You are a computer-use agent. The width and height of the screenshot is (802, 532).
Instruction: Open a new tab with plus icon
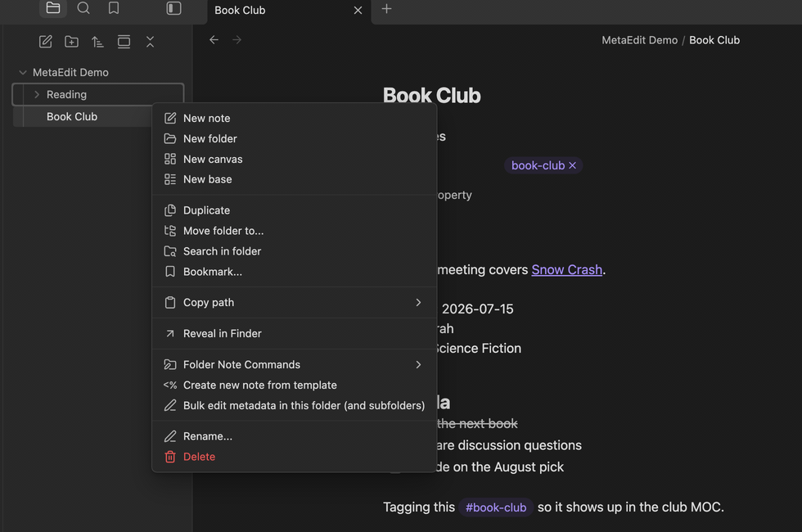[386, 9]
